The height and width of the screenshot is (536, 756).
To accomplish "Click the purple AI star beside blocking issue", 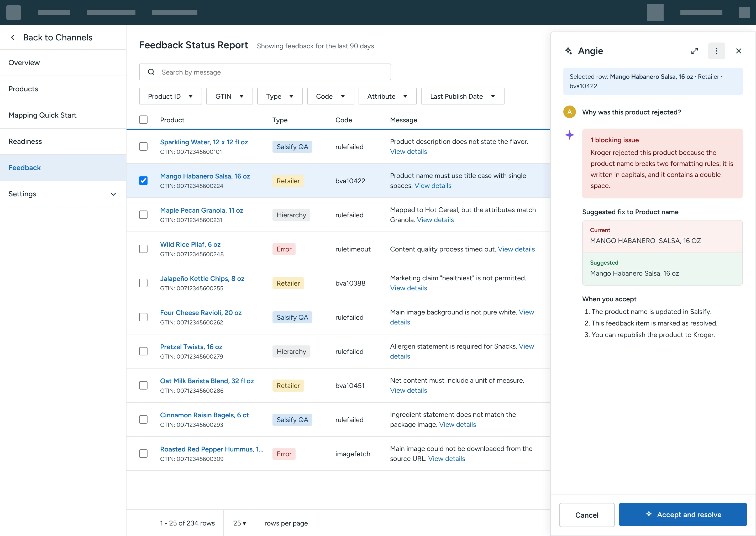I will (x=569, y=135).
